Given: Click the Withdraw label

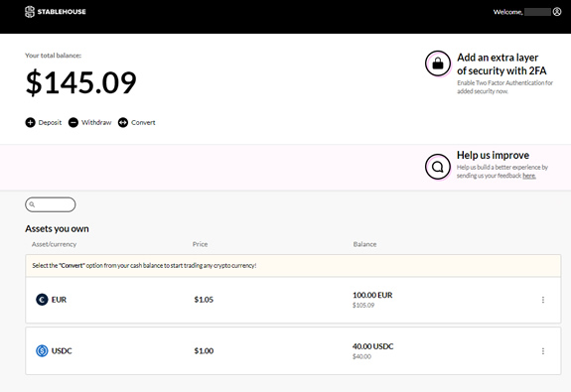Looking at the screenshot, I should [96, 123].
